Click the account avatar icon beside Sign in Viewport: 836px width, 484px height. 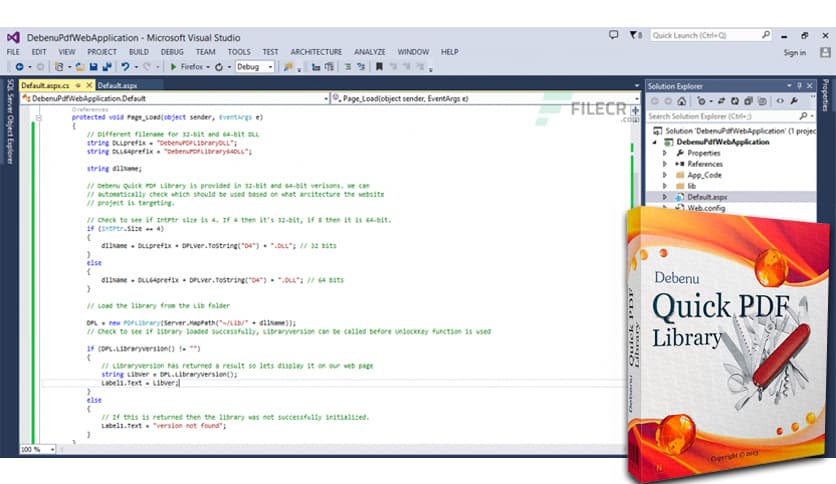pos(825,52)
